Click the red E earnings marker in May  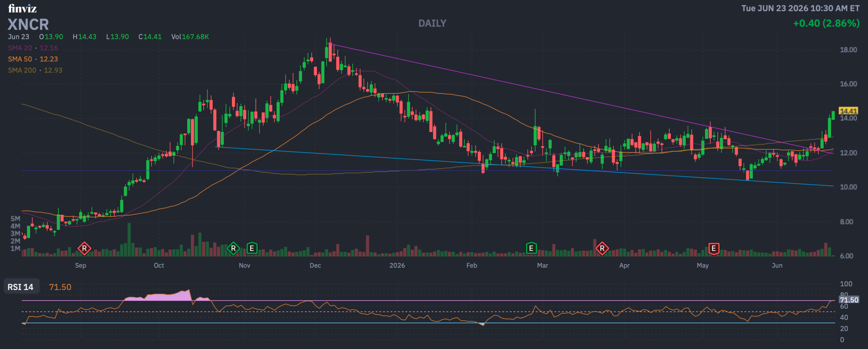pos(713,249)
